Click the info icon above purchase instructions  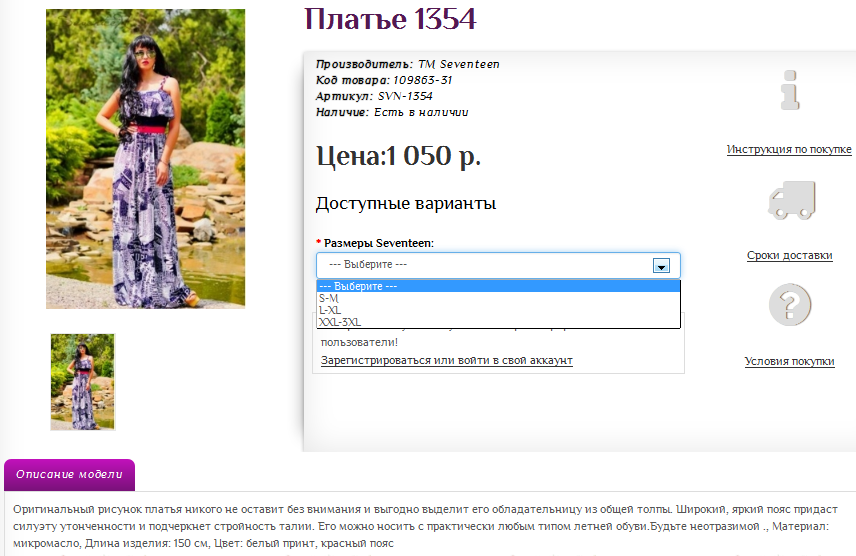pos(790,90)
